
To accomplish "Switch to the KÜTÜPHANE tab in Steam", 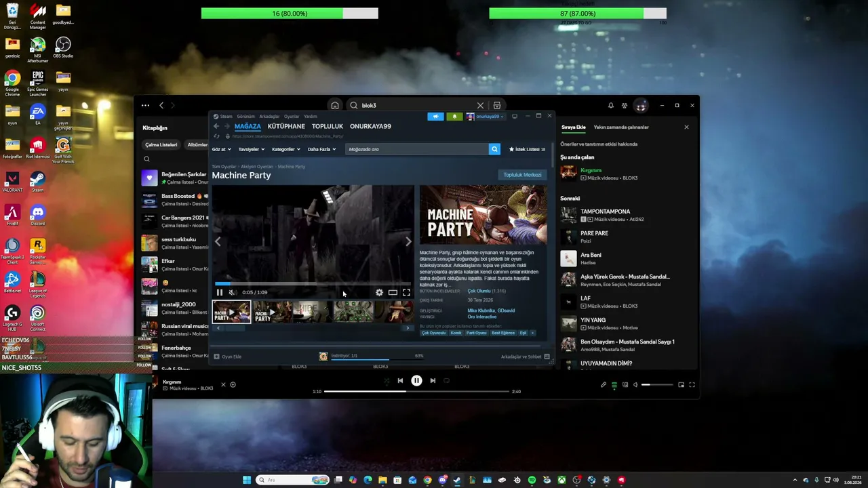I will click(286, 126).
